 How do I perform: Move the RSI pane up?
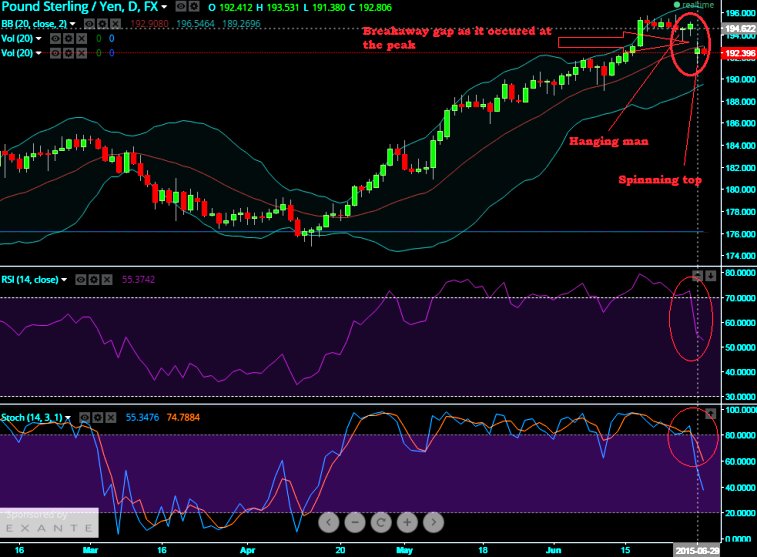tap(698, 276)
